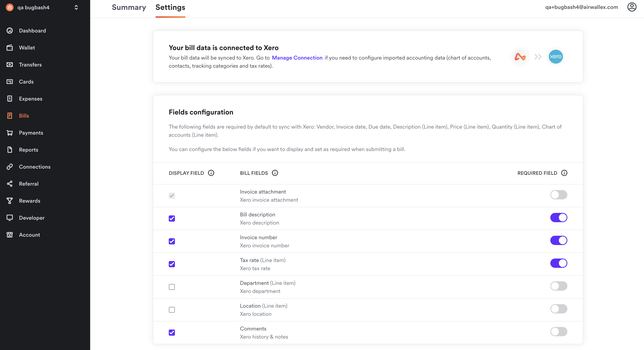Select the Cards icon

pos(9,81)
